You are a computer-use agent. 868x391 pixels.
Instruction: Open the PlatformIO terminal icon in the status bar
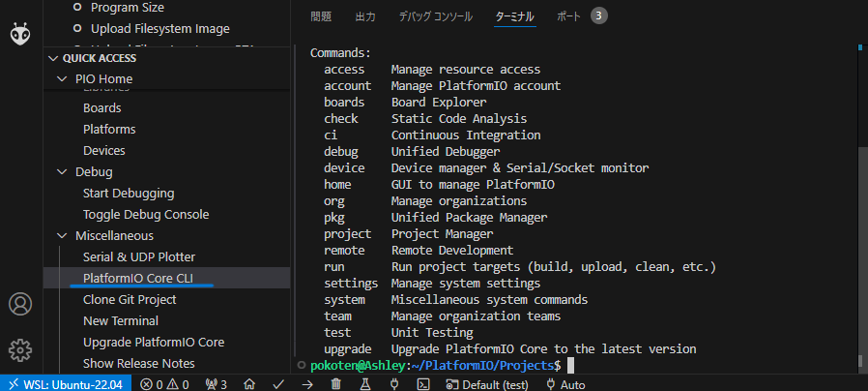point(423,384)
